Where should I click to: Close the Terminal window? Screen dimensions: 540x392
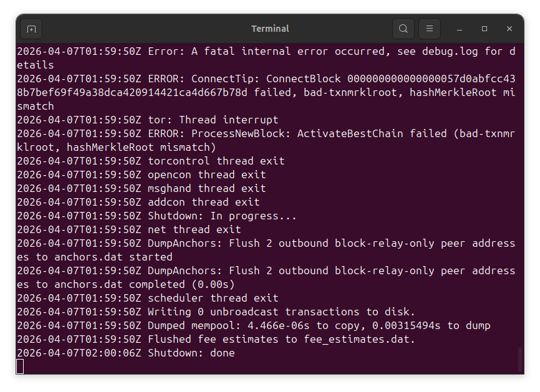click(x=509, y=29)
